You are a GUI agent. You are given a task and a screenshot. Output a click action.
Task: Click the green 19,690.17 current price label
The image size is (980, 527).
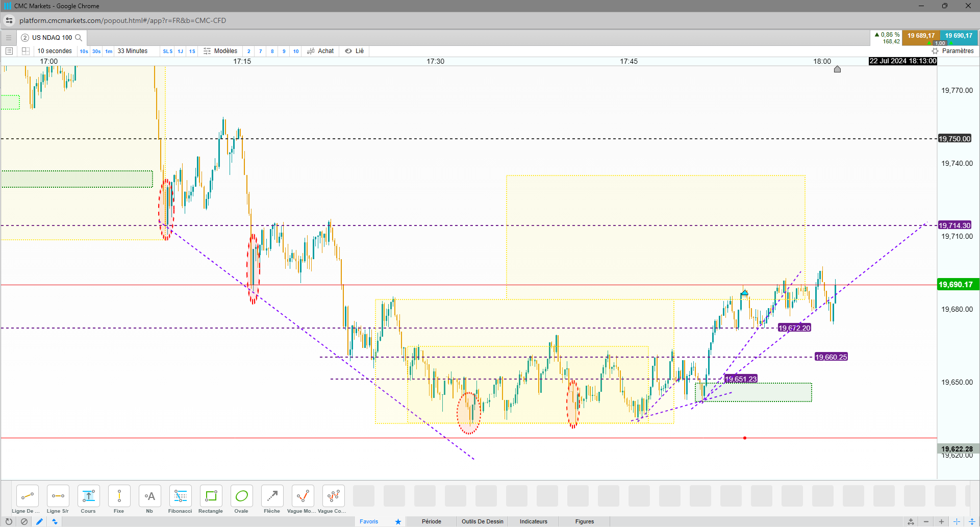[x=958, y=285]
